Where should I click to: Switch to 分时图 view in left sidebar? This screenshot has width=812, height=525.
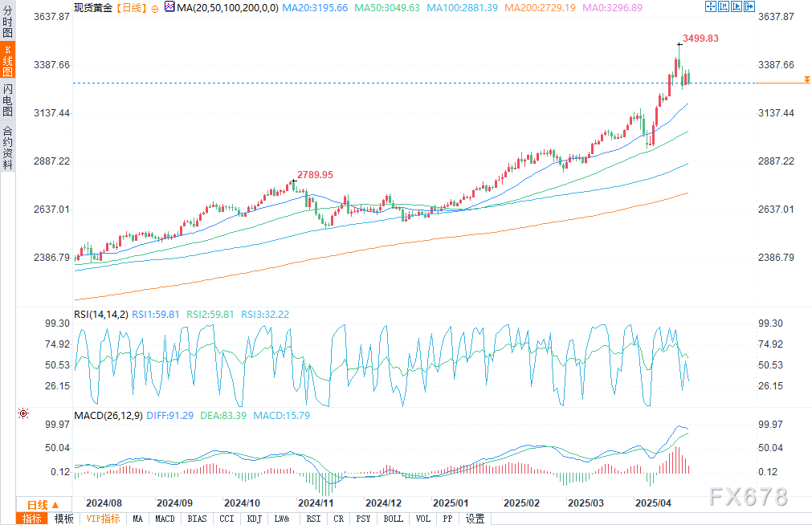coord(7,22)
